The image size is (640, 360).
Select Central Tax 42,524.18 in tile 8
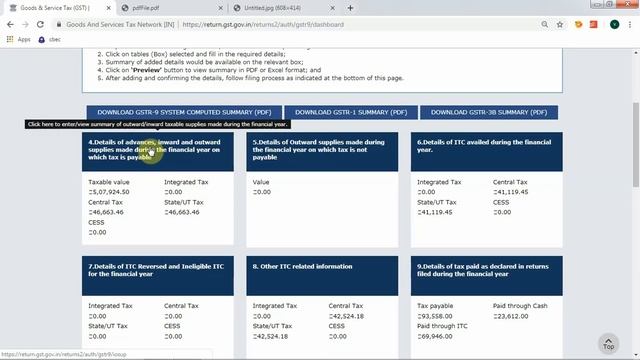[x=346, y=316]
